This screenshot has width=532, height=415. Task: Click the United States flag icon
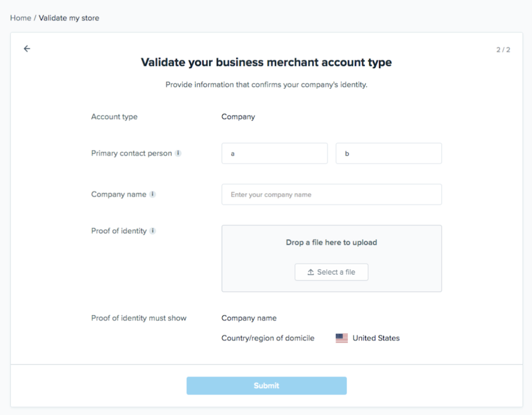pyautogui.click(x=341, y=338)
